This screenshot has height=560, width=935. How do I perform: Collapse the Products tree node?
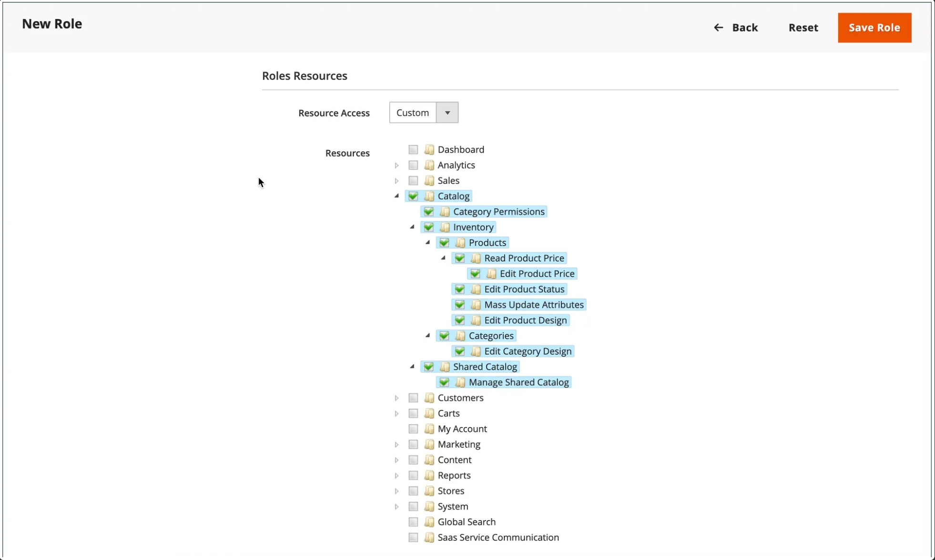point(427,242)
